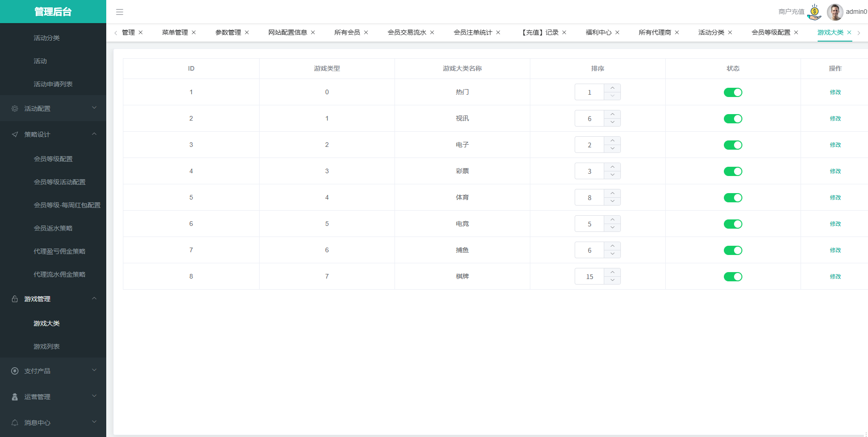Image resolution: width=868 pixels, height=437 pixels.
Task: Turn off status switch for 彩票
Action: [733, 171]
